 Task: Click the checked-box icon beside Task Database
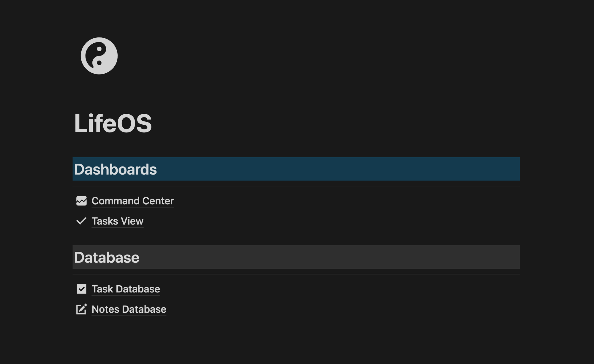(81, 289)
